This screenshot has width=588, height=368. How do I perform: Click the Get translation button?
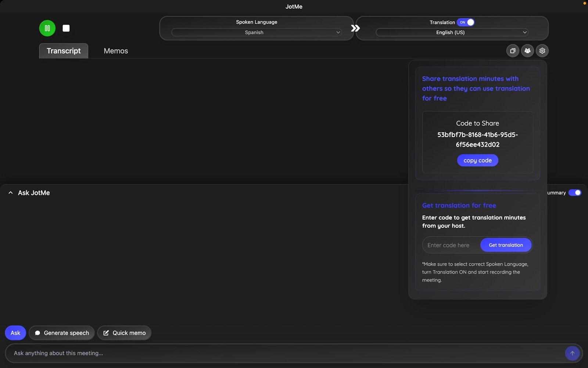(x=506, y=245)
